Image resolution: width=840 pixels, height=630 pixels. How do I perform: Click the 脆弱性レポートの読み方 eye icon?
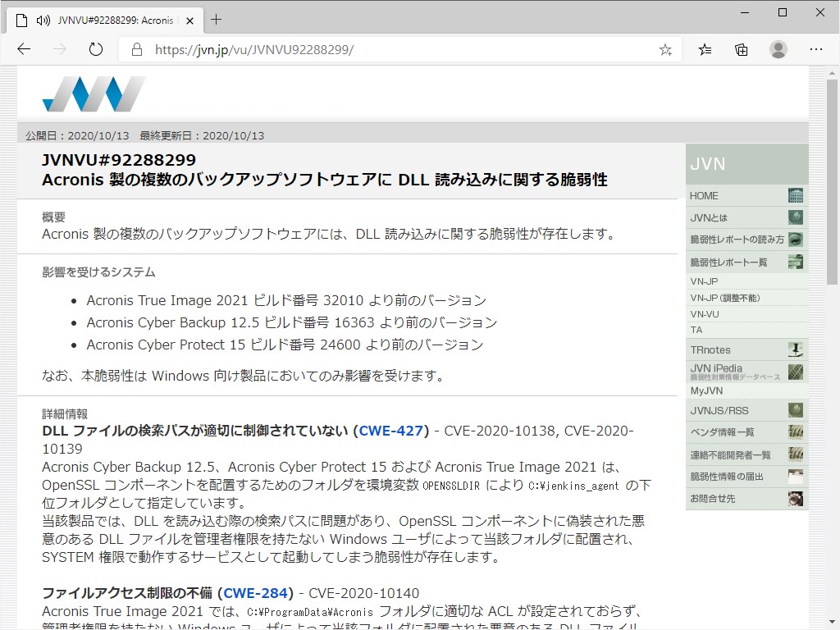[795, 239]
